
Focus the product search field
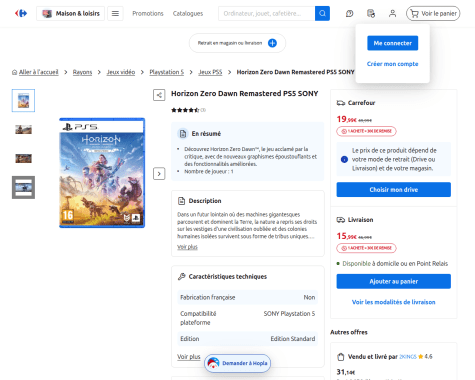(x=267, y=13)
